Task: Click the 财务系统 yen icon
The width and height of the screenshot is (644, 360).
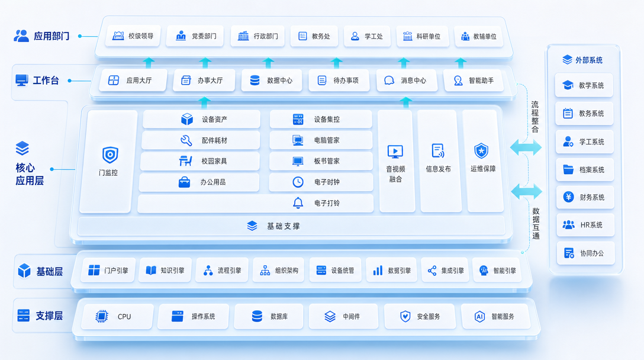Action: point(568,197)
